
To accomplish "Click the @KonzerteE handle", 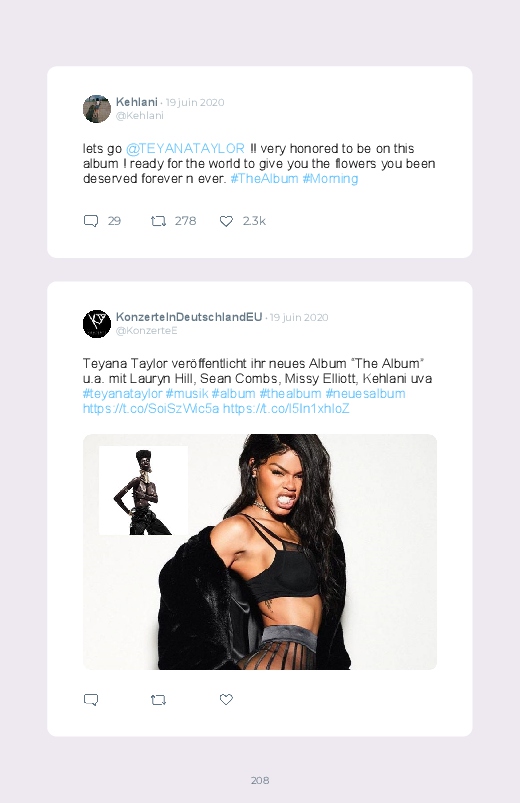I will click(147, 330).
